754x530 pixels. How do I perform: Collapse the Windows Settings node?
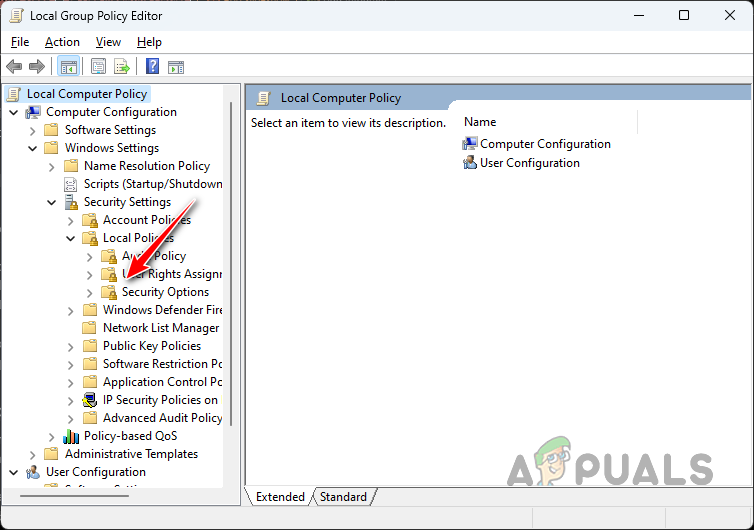point(32,149)
